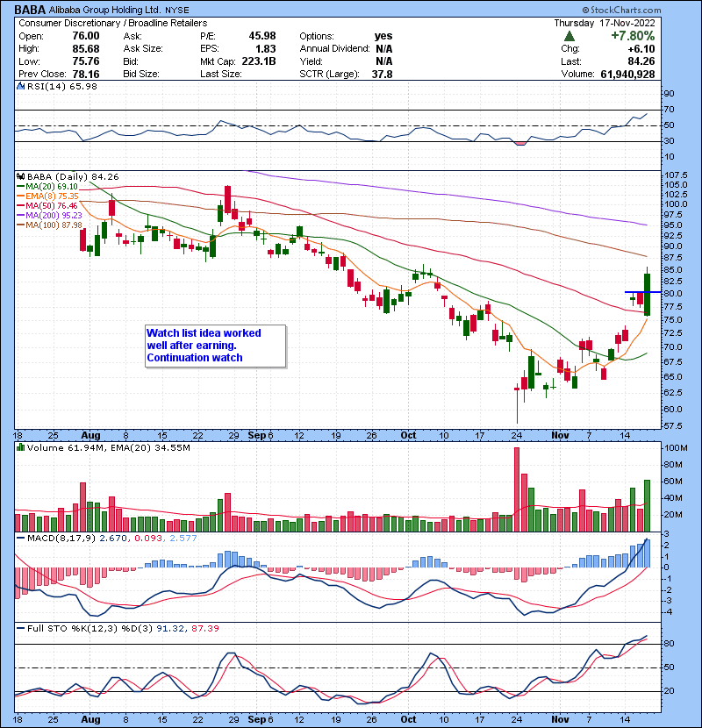Viewport: 702px width, 728px height.
Task: Click the P/E value 45.98
Action: coord(262,36)
